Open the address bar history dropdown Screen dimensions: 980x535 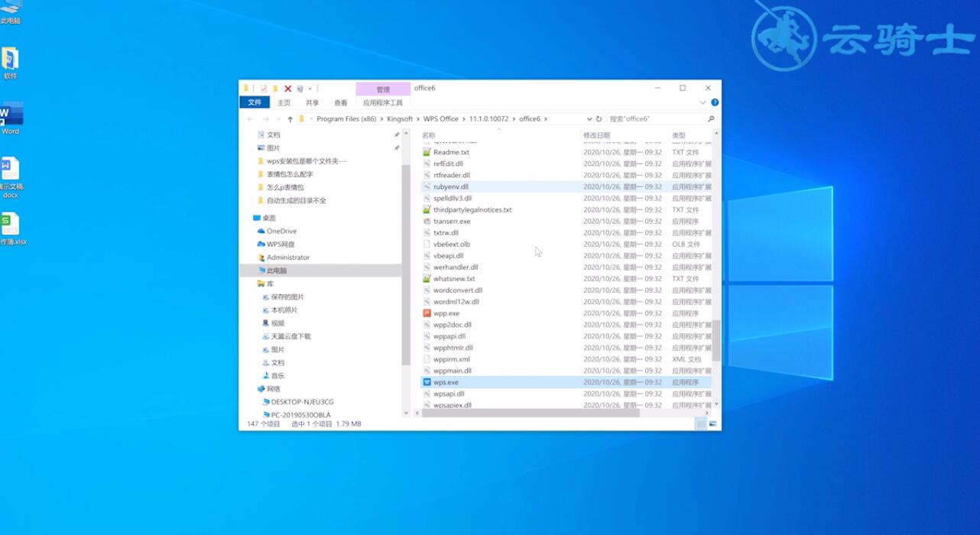[589, 119]
